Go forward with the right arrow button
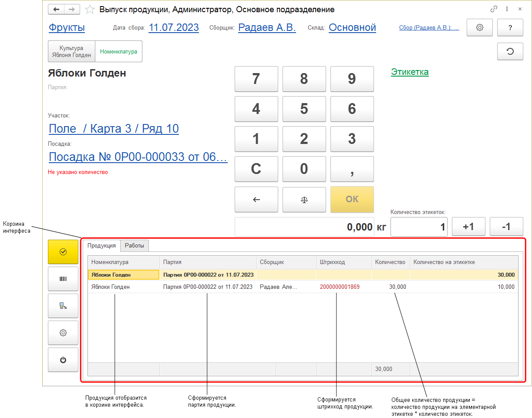 [x=72, y=9]
